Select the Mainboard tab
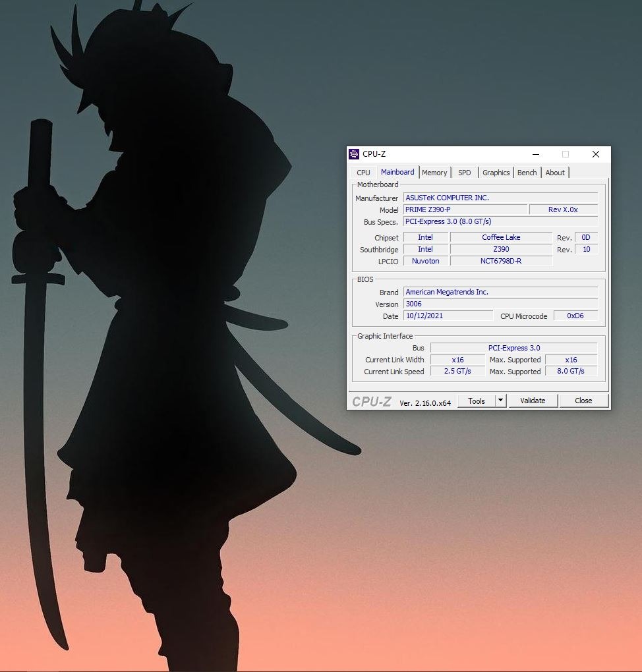This screenshot has width=642, height=672. (397, 172)
